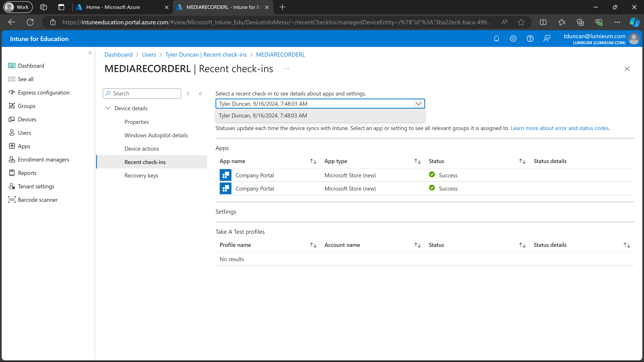This screenshot has height=362, width=644.
Task: Open the device Properties page
Action: click(137, 122)
